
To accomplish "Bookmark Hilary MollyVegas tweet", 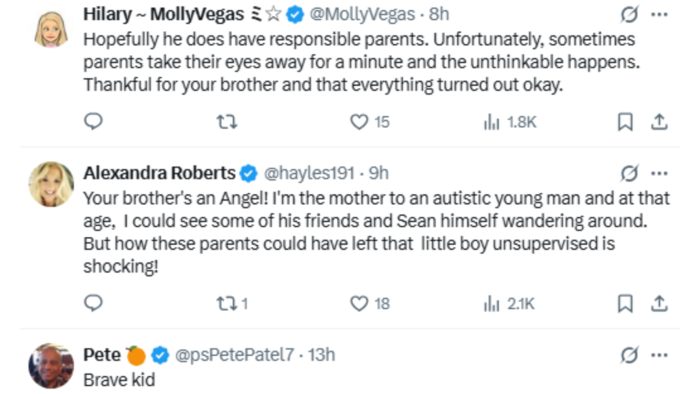I will point(625,122).
